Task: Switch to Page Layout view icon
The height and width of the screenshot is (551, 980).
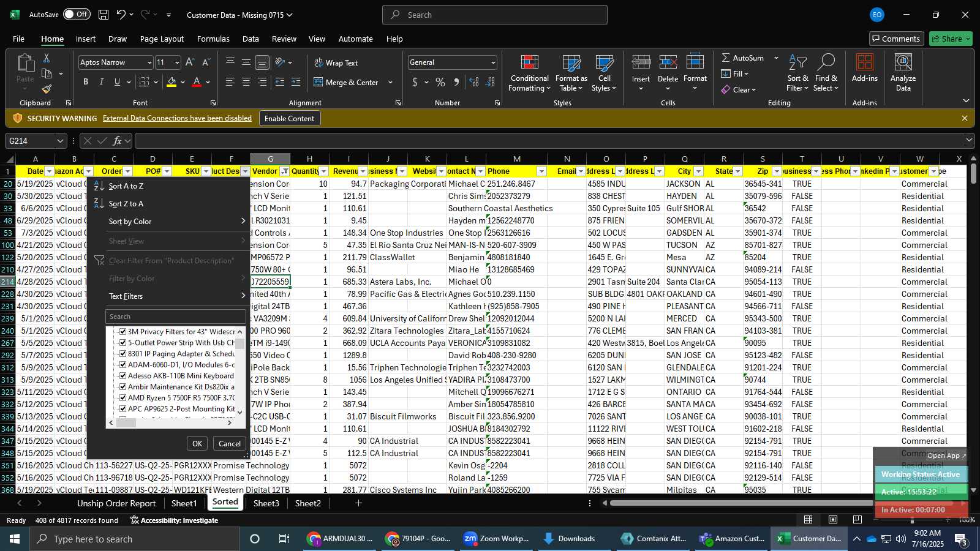Action: [x=833, y=520]
